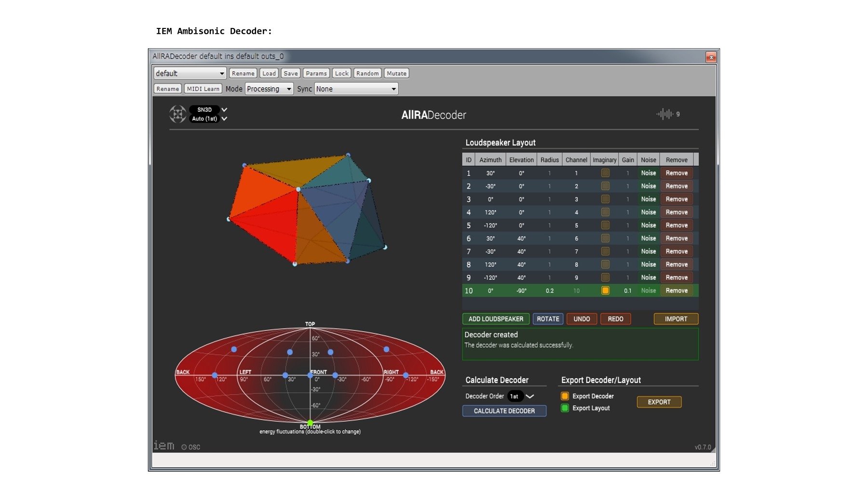Click the Save preset button

tap(290, 73)
